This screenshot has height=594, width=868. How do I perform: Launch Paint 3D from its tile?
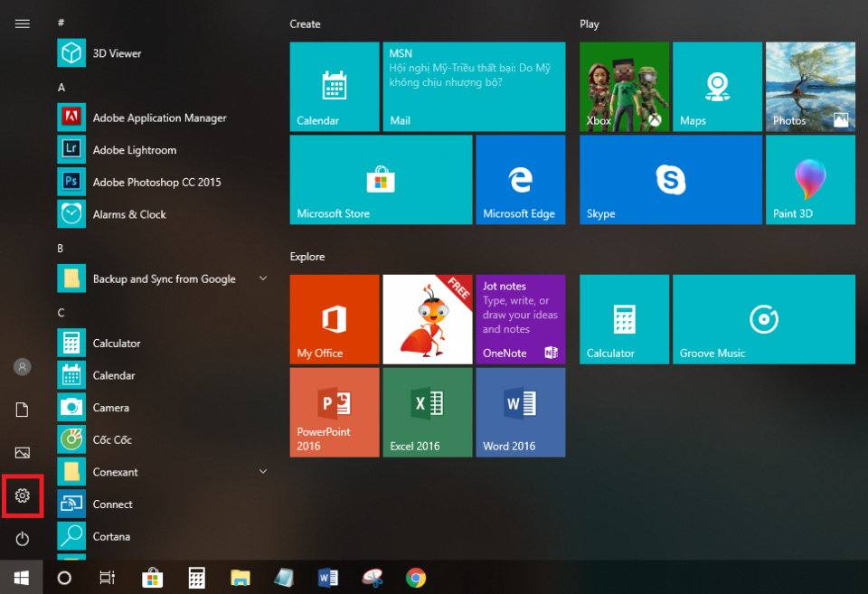click(810, 179)
